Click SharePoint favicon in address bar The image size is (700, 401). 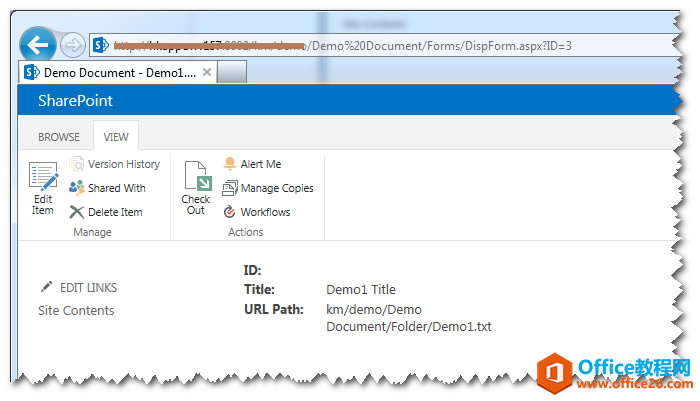click(x=100, y=45)
